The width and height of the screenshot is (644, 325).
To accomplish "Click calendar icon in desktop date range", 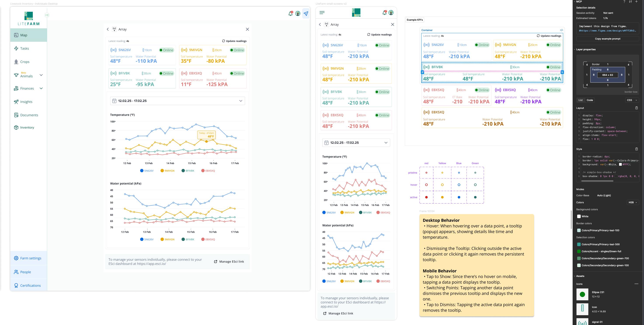I will pos(114,101).
